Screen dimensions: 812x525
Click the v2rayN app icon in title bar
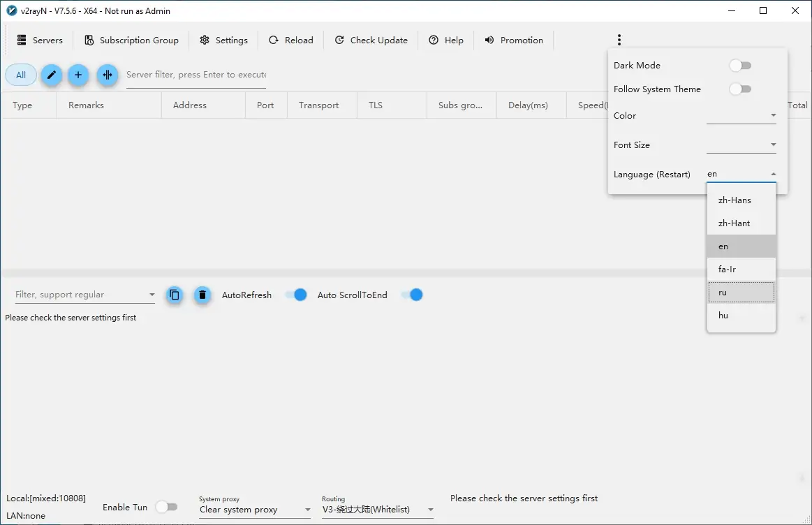coord(11,11)
